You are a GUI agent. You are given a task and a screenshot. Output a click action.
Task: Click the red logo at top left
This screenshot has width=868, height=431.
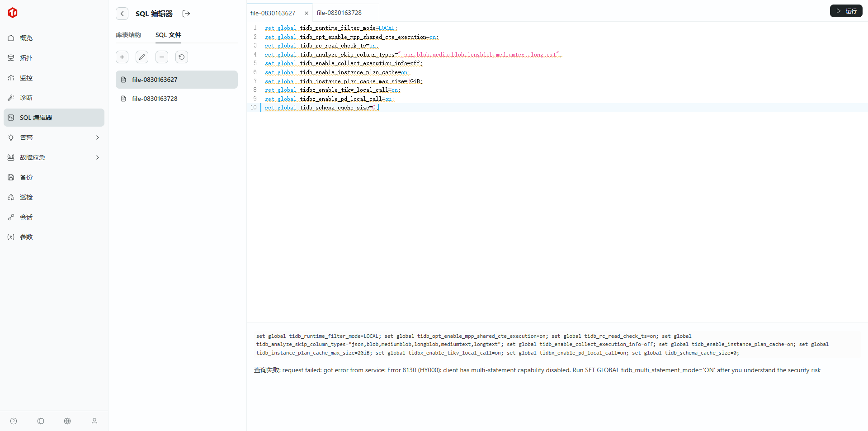coord(13,13)
